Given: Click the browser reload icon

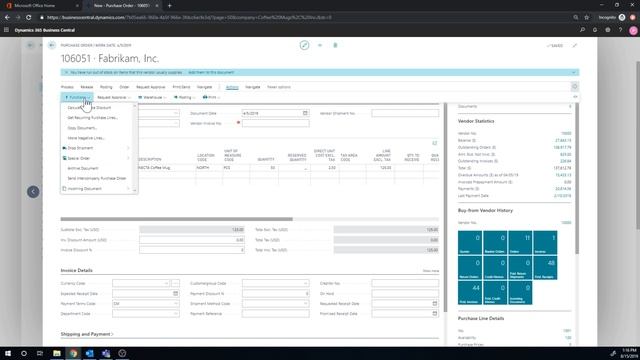Looking at the screenshot, I should point(28,17).
